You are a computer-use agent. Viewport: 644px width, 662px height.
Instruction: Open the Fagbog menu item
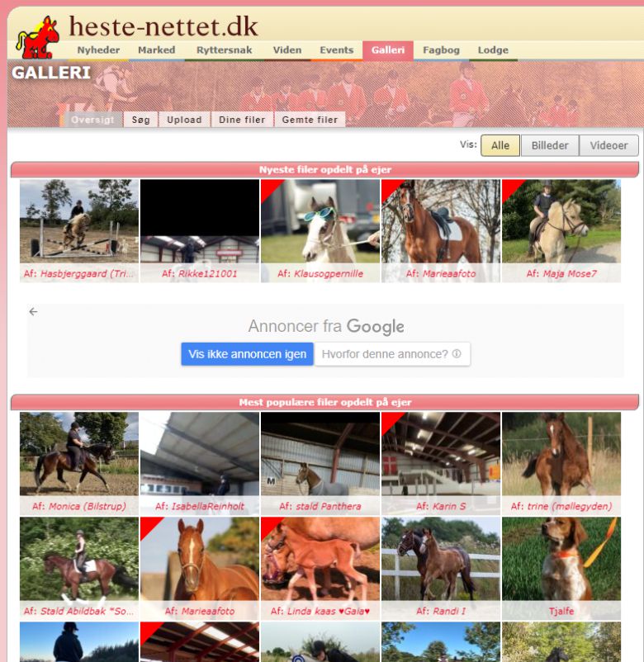[441, 50]
